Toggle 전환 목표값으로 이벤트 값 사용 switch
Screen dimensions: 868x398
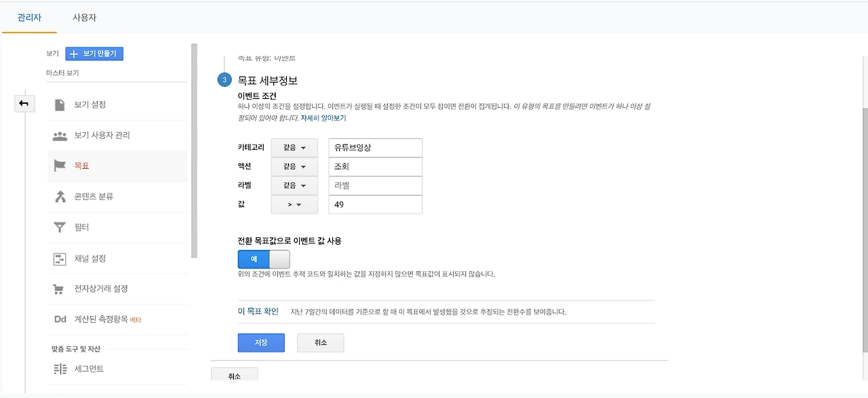pos(264,259)
